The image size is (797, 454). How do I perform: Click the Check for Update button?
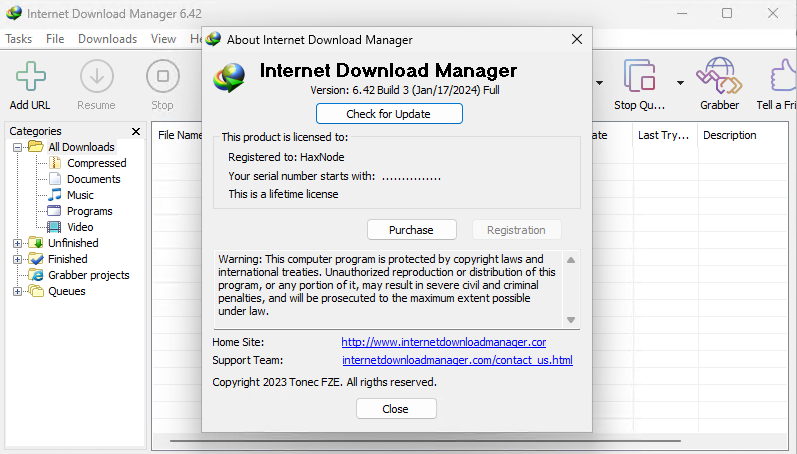[389, 113]
